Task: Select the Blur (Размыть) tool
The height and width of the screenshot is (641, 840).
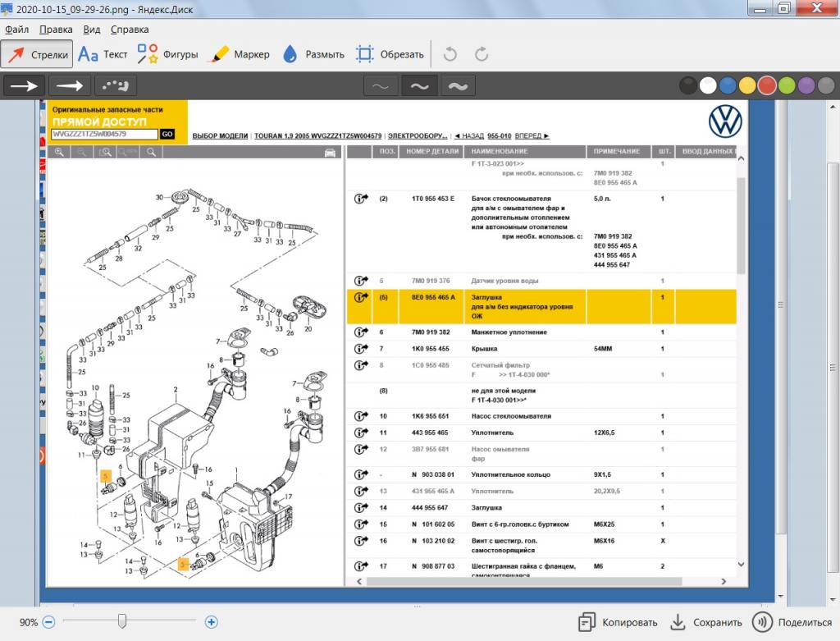Action: [313, 54]
